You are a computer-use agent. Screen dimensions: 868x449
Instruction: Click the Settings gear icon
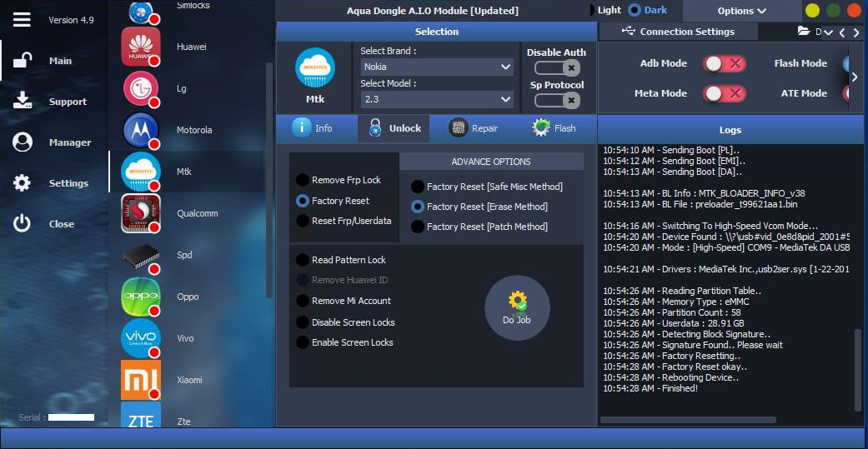pos(23,183)
